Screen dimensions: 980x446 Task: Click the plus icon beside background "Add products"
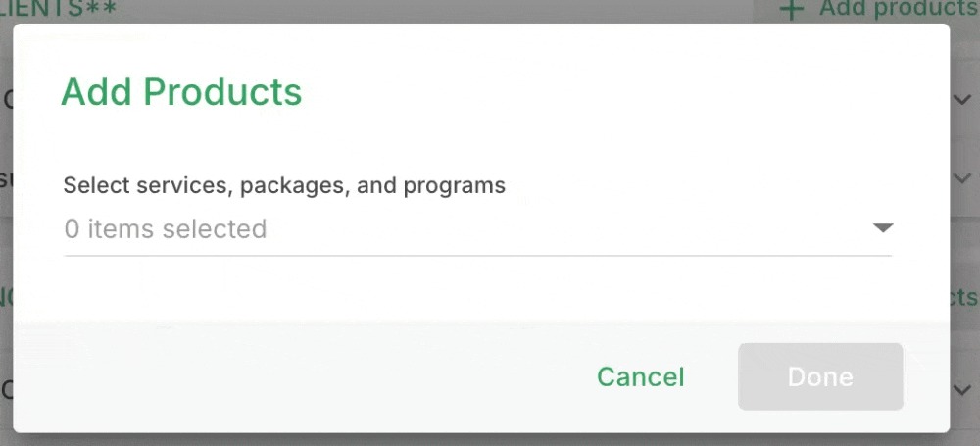(x=791, y=9)
